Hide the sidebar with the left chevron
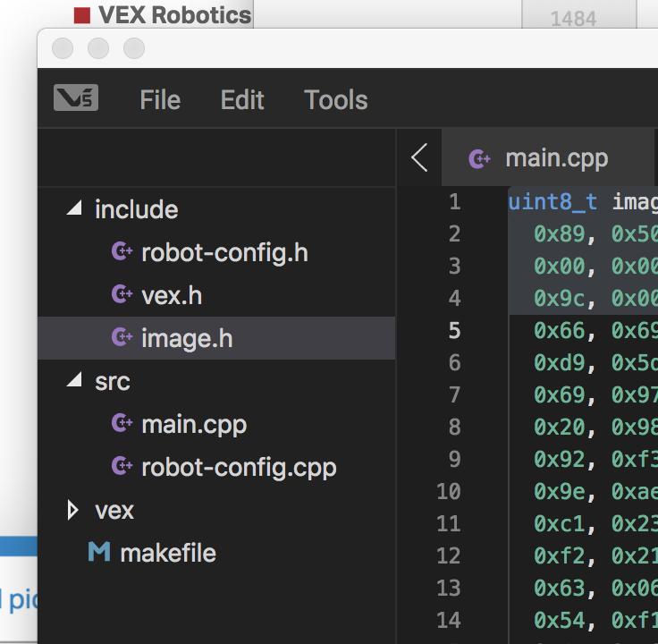This screenshot has height=644, width=658. tap(418, 159)
